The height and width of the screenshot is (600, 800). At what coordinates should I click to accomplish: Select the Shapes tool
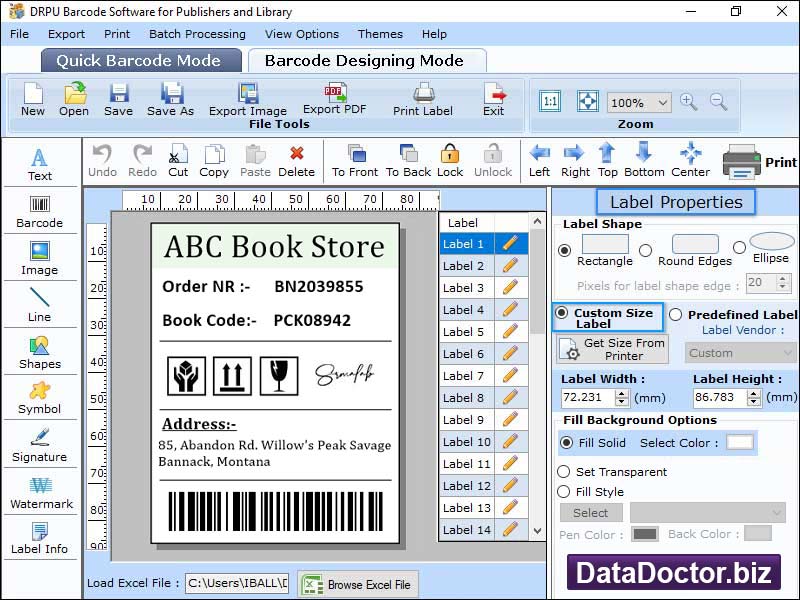tap(40, 353)
